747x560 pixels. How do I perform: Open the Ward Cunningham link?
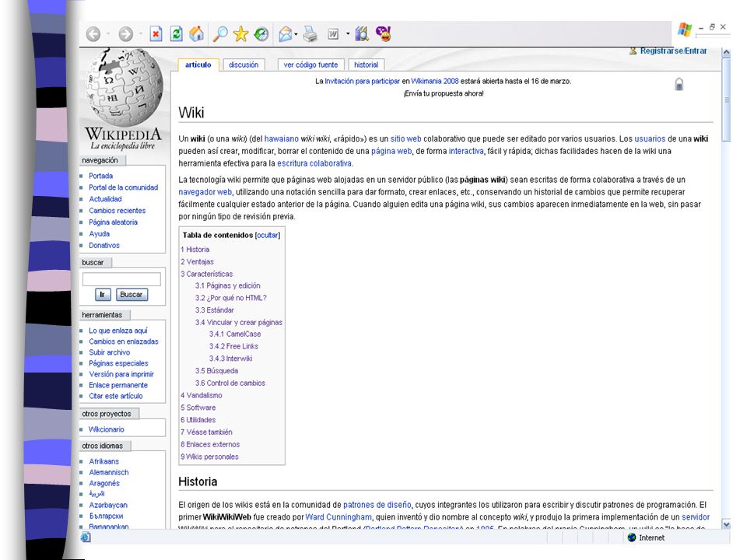tap(338, 517)
